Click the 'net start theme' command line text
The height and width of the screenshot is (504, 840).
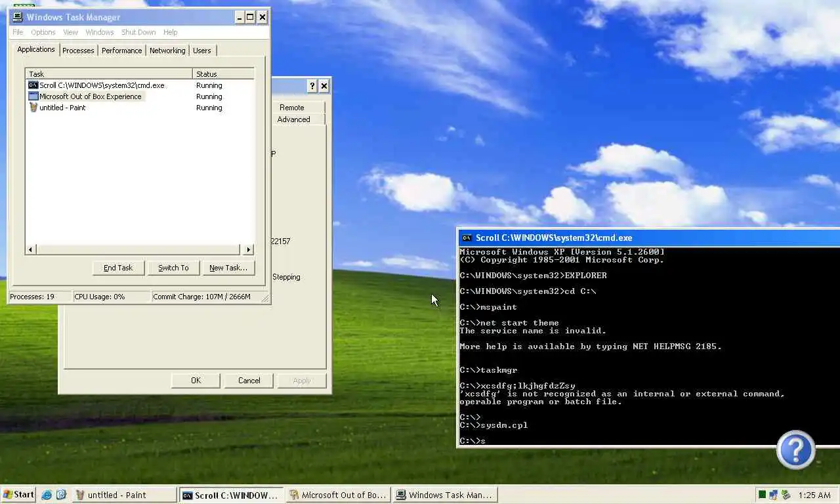(x=520, y=323)
